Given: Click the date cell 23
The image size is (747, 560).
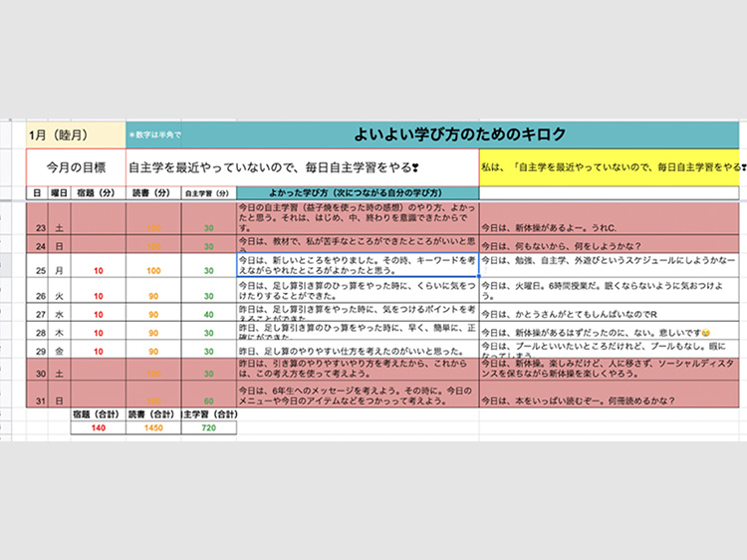Looking at the screenshot, I should coord(37,219).
